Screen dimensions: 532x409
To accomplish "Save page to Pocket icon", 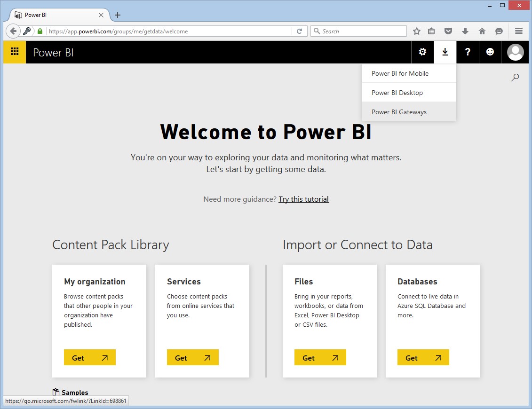I will [x=448, y=31].
